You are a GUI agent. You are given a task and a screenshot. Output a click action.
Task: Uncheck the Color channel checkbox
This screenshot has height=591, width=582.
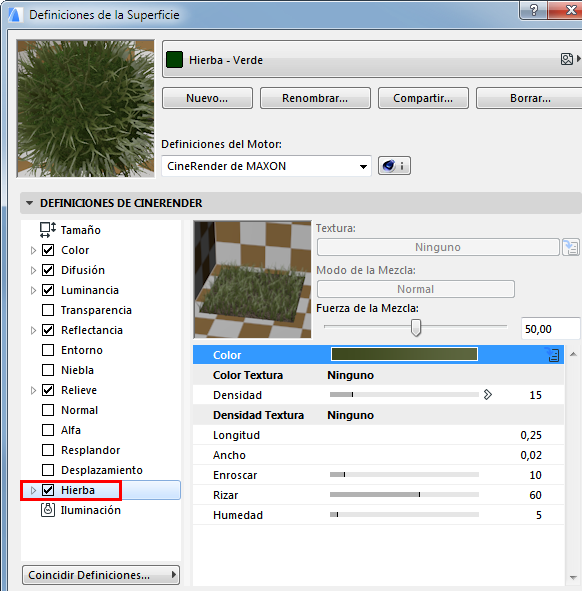48,250
